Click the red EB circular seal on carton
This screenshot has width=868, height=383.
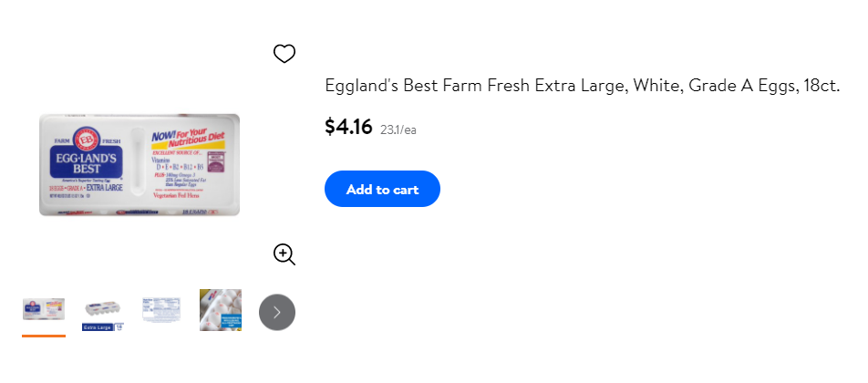click(x=87, y=140)
